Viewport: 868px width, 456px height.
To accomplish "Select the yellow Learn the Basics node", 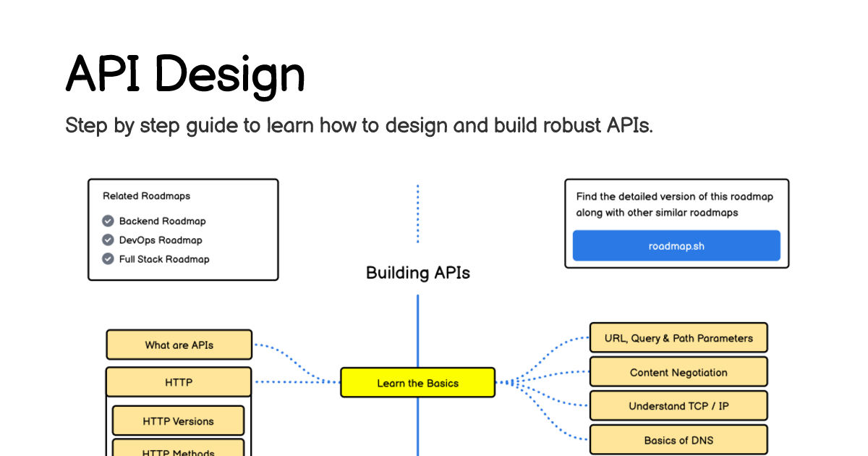I will pos(417,382).
